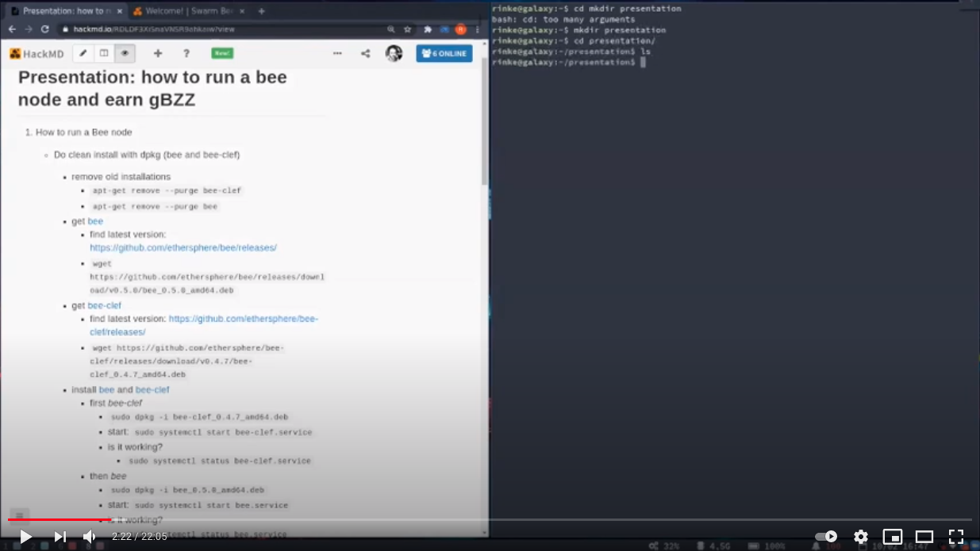Viewport: 980px width, 551px height.
Task: Click the HackMD page scrollbar
Action: (484, 123)
